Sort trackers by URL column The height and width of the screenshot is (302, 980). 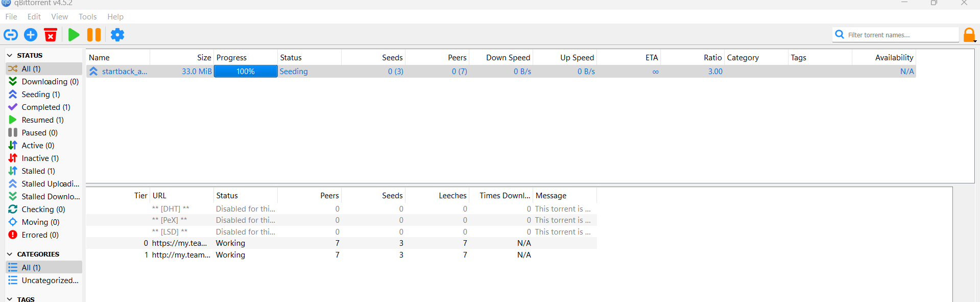(x=182, y=195)
